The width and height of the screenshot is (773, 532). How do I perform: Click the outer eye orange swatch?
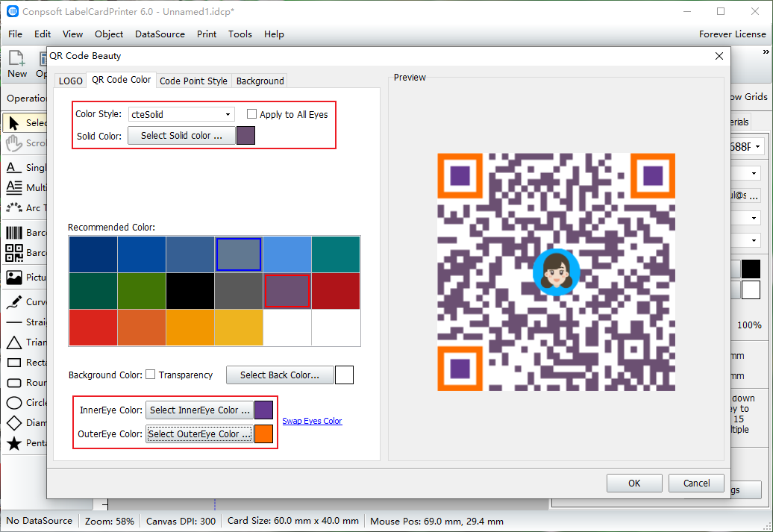pyautogui.click(x=263, y=434)
